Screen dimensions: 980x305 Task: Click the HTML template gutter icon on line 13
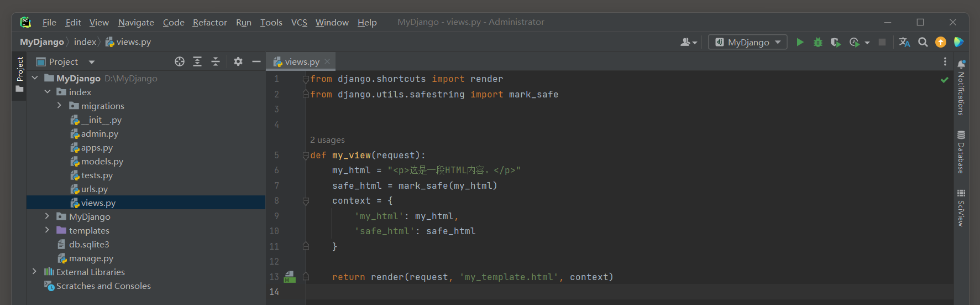tap(290, 277)
